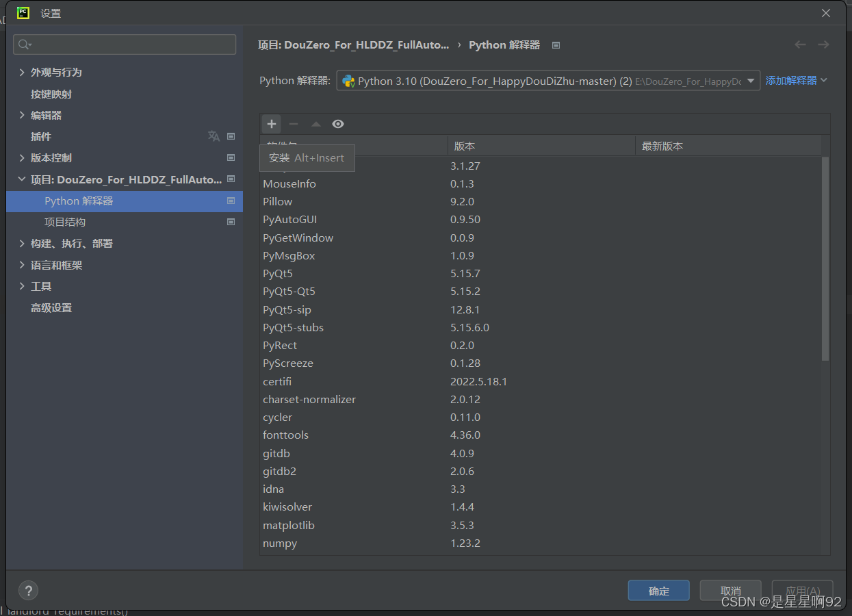Toggle show early releases eye icon
This screenshot has width=852, height=616.
[x=338, y=124]
